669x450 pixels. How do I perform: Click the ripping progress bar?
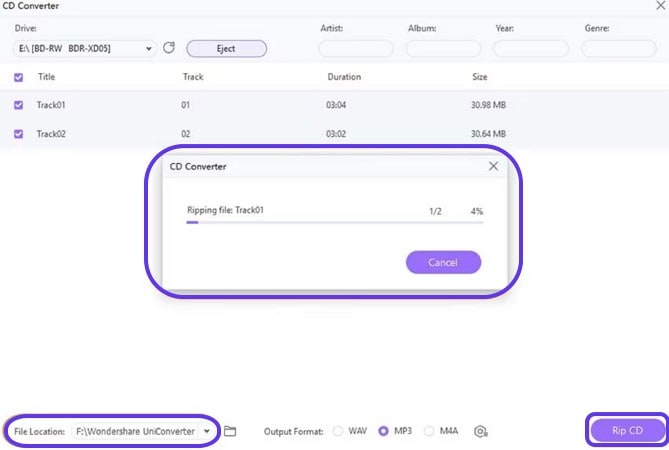click(335, 222)
